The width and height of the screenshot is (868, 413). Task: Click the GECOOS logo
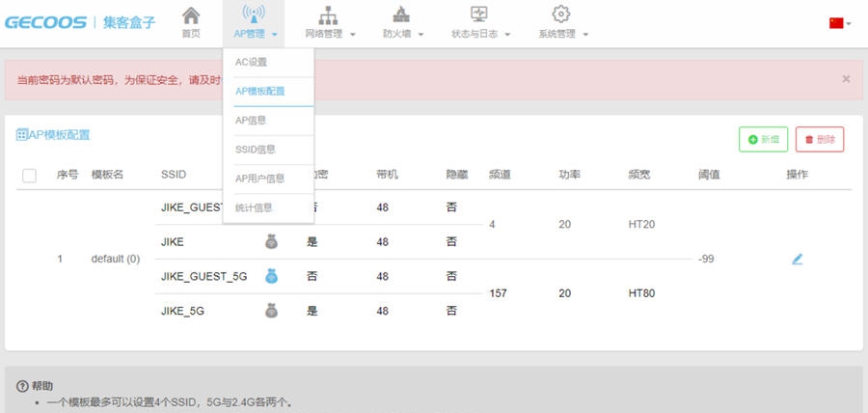point(45,23)
